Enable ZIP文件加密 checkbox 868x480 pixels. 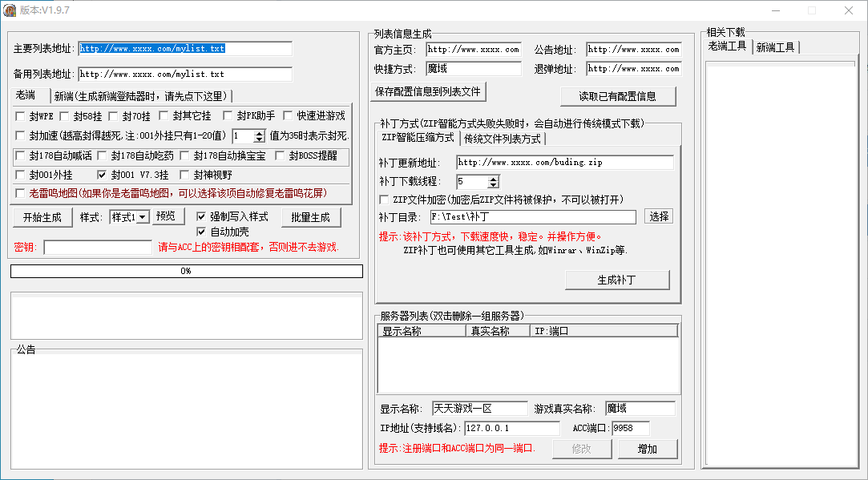(x=384, y=200)
